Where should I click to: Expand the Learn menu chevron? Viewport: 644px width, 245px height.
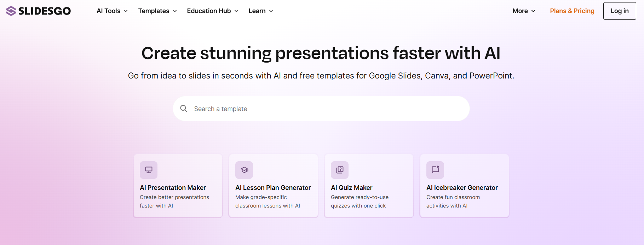[271, 11]
